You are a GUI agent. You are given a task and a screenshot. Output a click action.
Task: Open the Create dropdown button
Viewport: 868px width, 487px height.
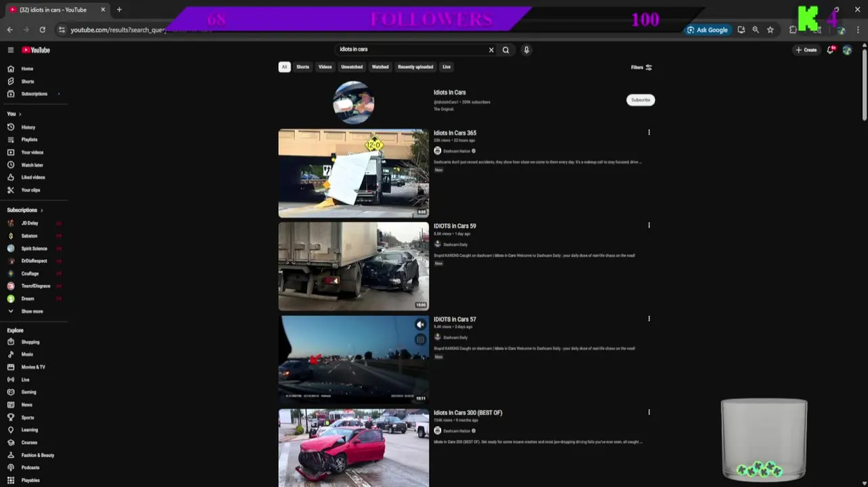806,50
